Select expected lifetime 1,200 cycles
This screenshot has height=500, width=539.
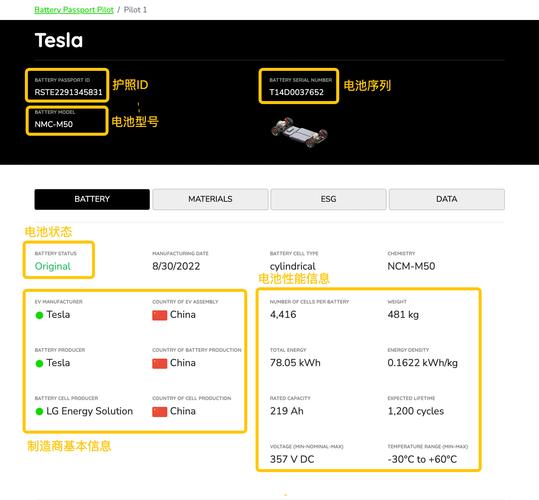(x=416, y=411)
